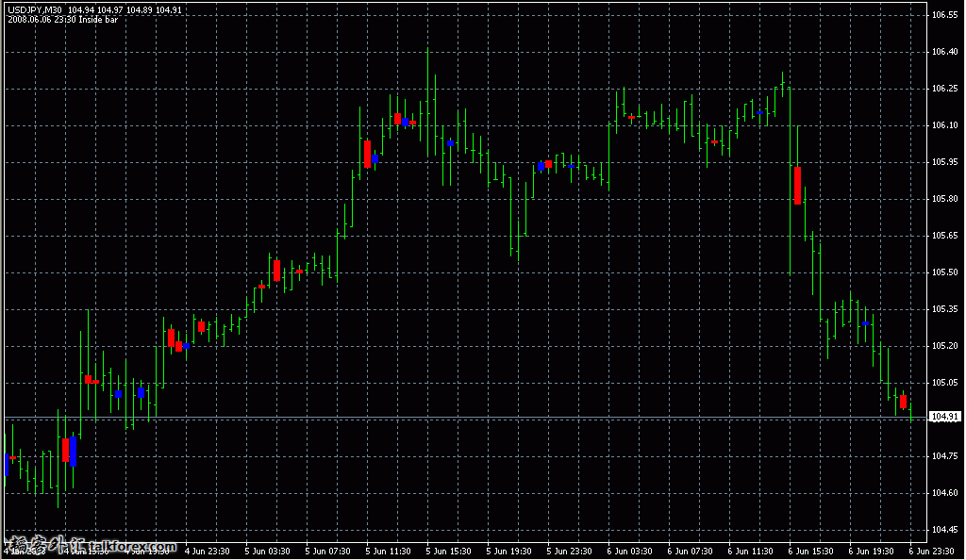Click the '5 Jun 07:30' time label
966x560 pixels.
coord(327,552)
